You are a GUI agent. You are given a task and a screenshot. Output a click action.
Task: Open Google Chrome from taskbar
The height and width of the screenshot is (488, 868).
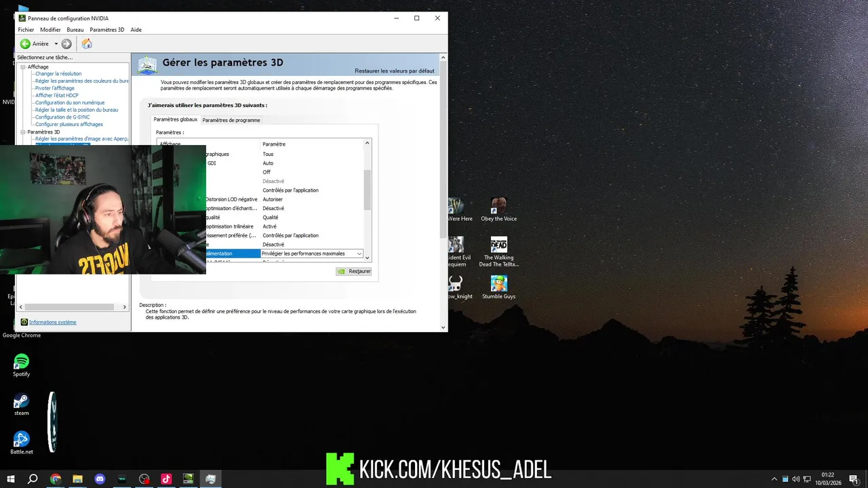[x=56, y=479]
